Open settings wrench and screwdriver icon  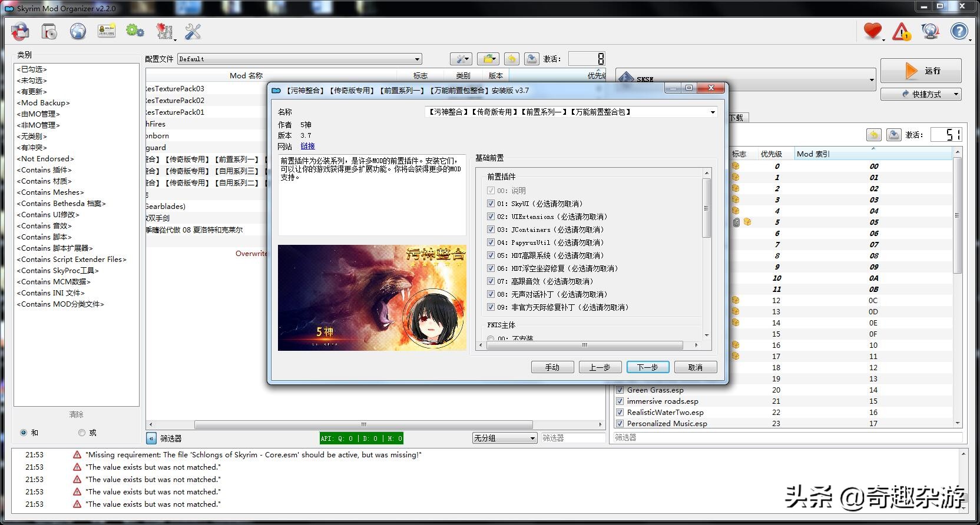click(193, 31)
